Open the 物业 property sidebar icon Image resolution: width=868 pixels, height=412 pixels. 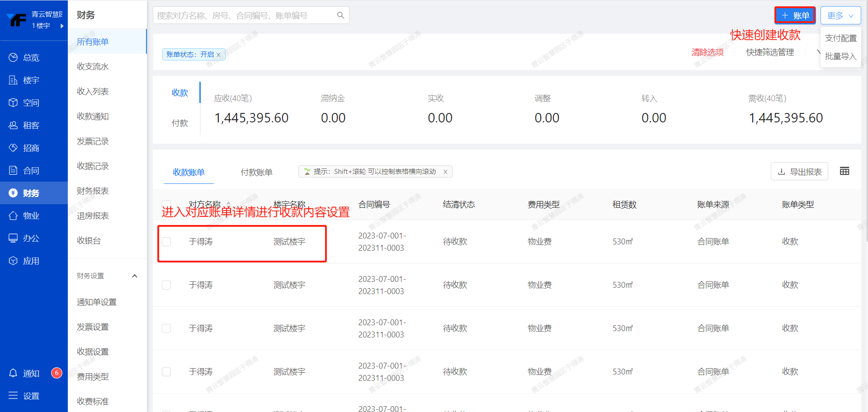[13, 215]
